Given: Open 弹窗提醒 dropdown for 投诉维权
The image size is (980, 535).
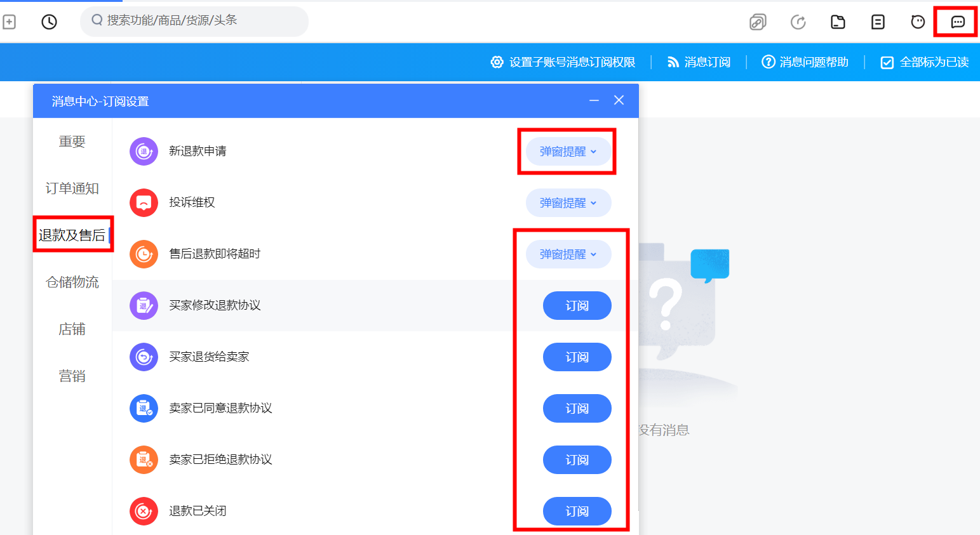Looking at the screenshot, I should 568,203.
